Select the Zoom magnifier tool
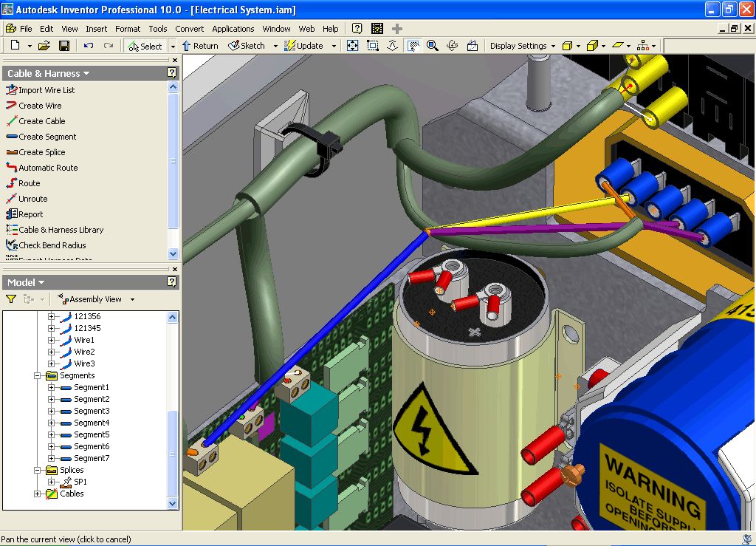Viewport: 756px width, 546px height. point(433,45)
